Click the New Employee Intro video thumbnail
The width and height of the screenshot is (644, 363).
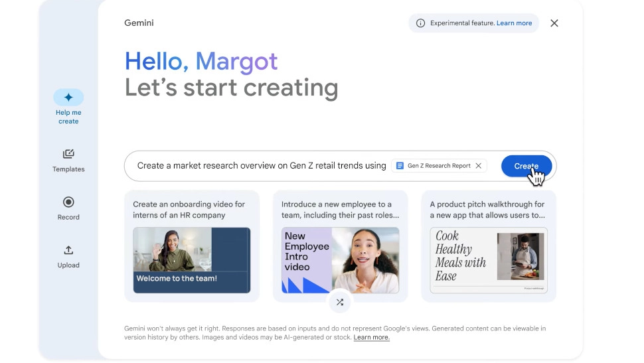[x=340, y=260]
